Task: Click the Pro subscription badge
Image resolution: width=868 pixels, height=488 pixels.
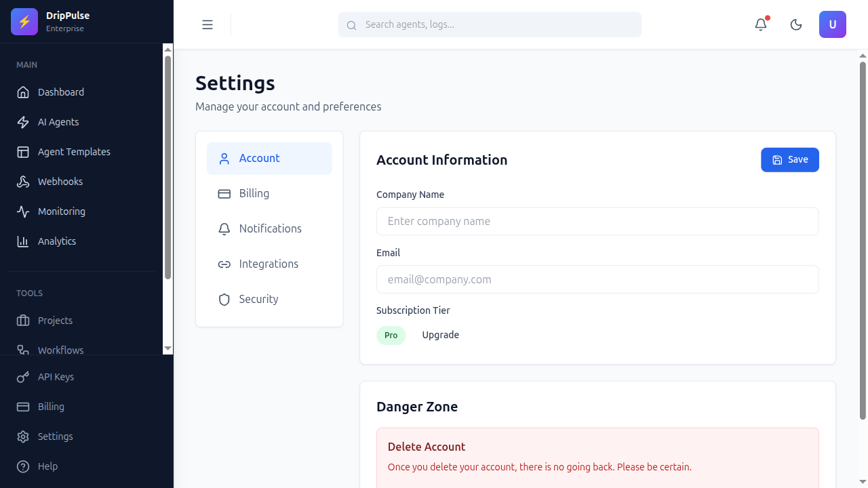Action: pyautogui.click(x=391, y=335)
